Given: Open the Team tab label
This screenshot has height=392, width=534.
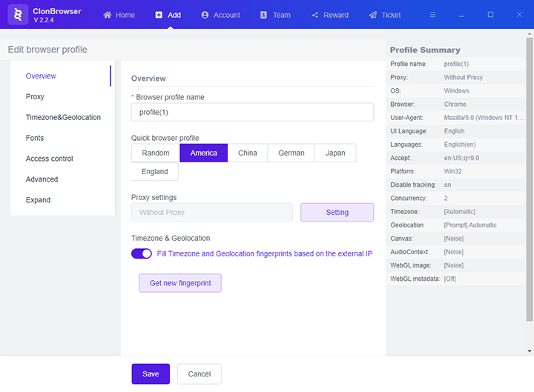Looking at the screenshot, I should 282,15.
